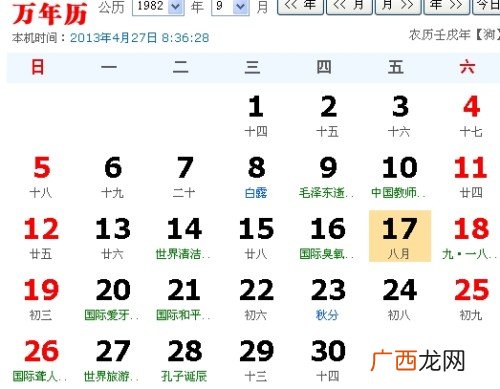Select September 13 labeled 廿六

(113, 238)
